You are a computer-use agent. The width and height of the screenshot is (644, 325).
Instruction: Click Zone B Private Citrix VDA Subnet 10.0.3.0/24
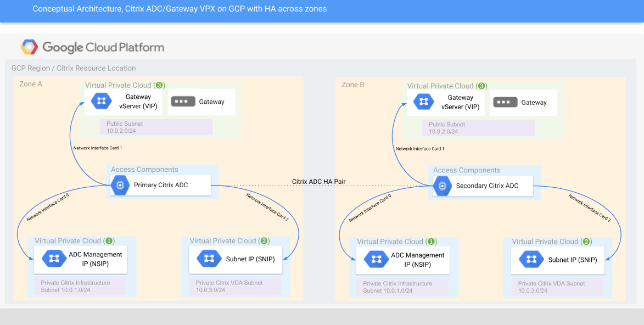point(557,287)
